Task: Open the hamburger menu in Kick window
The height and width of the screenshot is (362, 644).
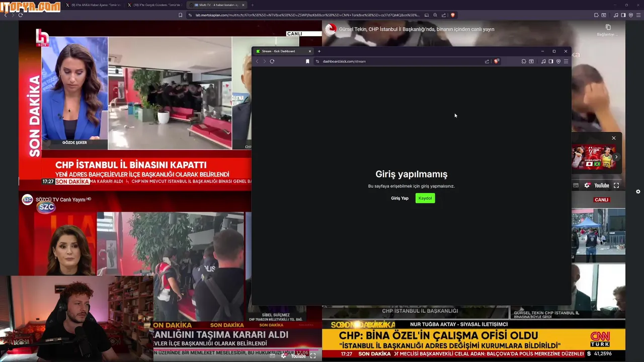Action: [566, 61]
